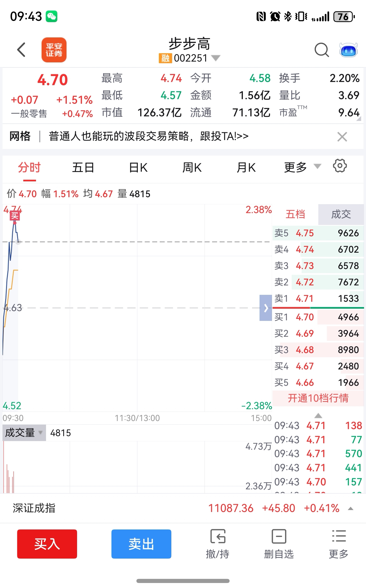The width and height of the screenshot is (366, 588).
Task: Open the 成交量 indicator dropdown
Action: coord(24,433)
